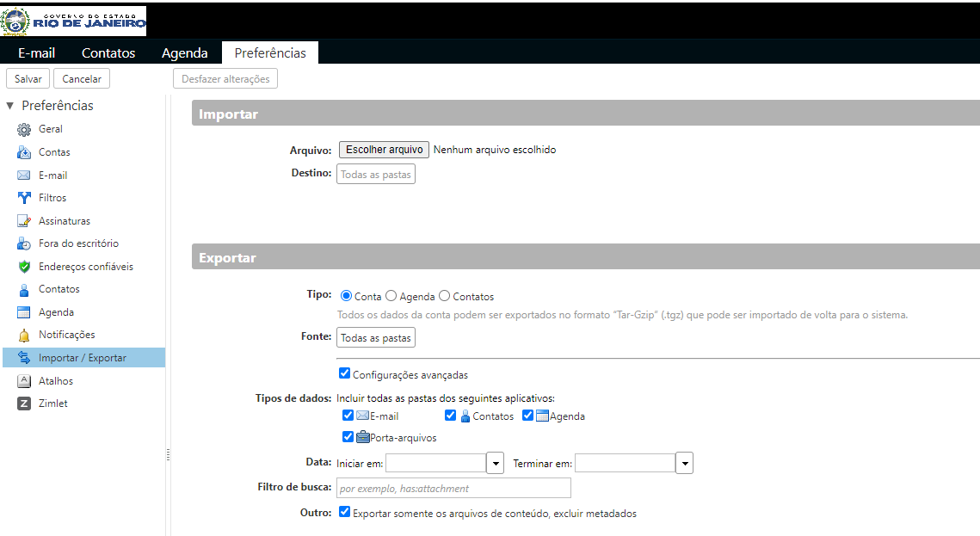The height and width of the screenshot is (536, 980).
Task: Select the Fora do escritório icon
Action: coord(24,243)
